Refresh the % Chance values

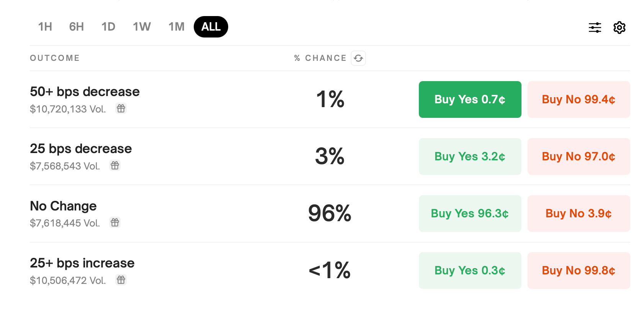pos(358,58)
